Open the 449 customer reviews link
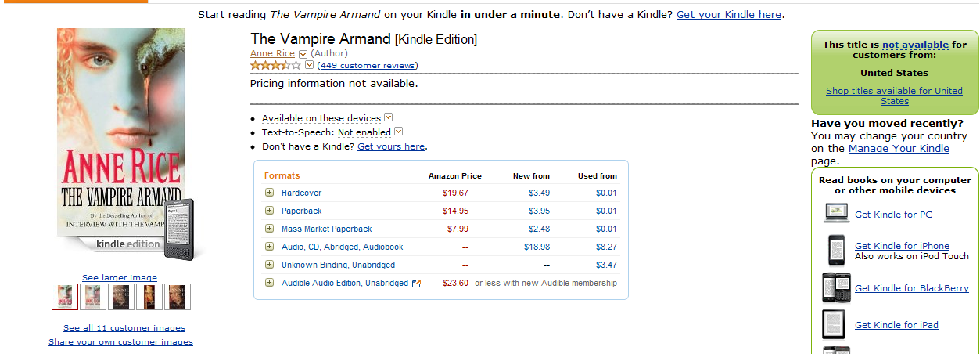 tap(367, 66)
